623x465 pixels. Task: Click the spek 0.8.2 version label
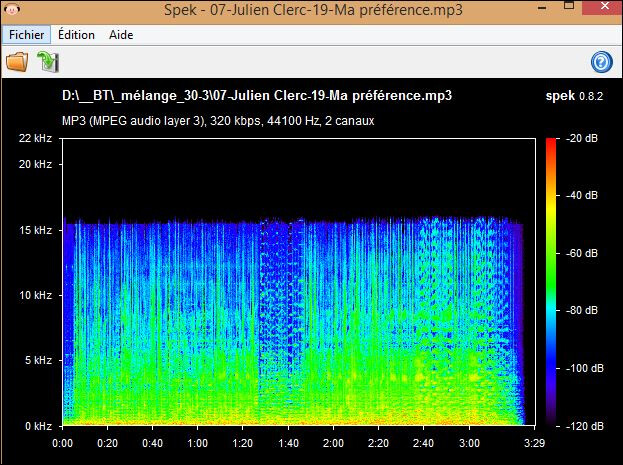coord(574,96)
